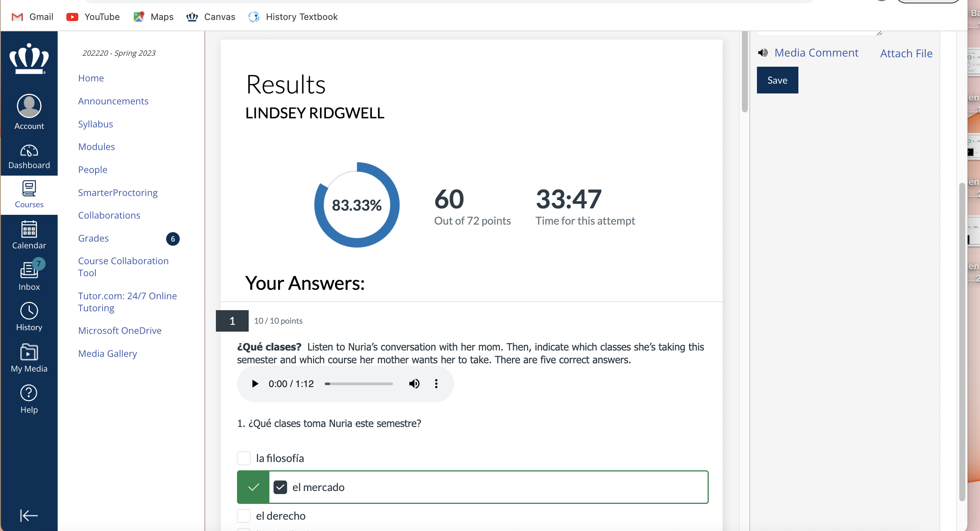Open the Gmail bookmark
The width and height of the screenshot is (980, 531).
[32, 17]
